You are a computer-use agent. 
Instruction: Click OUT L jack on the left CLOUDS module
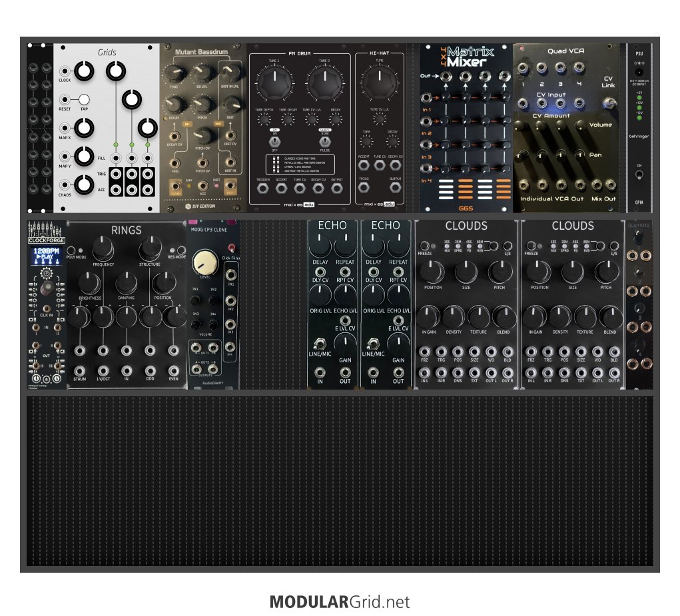click(x=491, y=372)
